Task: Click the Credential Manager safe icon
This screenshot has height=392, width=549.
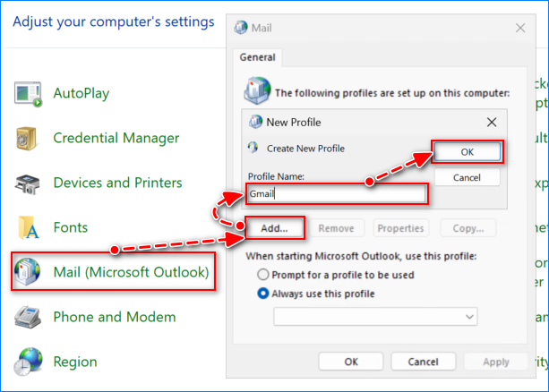Action: pos(28,138)
